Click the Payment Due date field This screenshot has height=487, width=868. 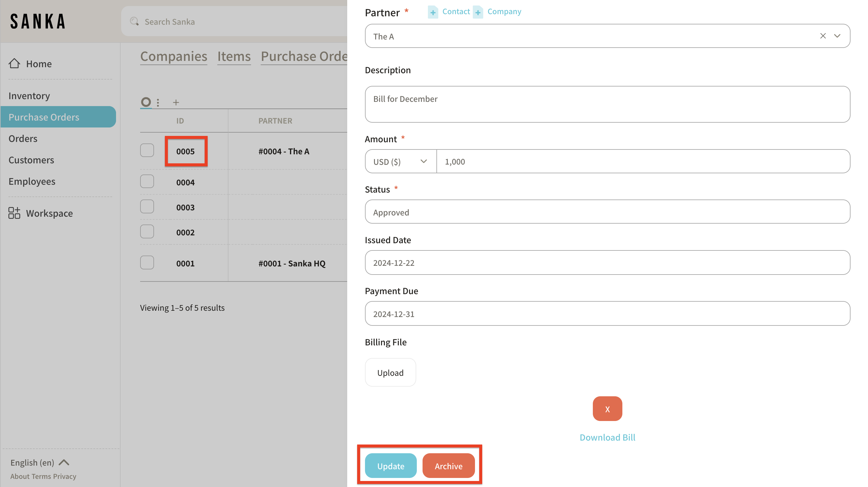(x=607, y=313)
